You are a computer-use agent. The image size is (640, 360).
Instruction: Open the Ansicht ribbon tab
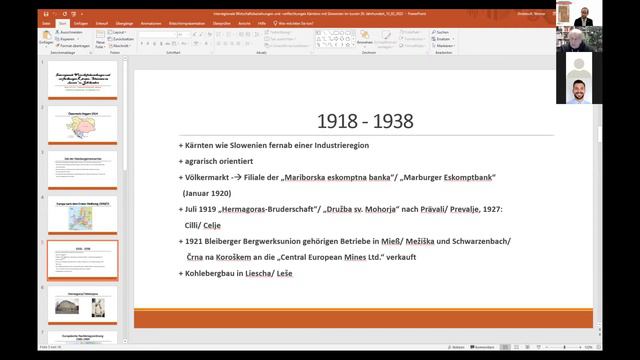point(244,24)
